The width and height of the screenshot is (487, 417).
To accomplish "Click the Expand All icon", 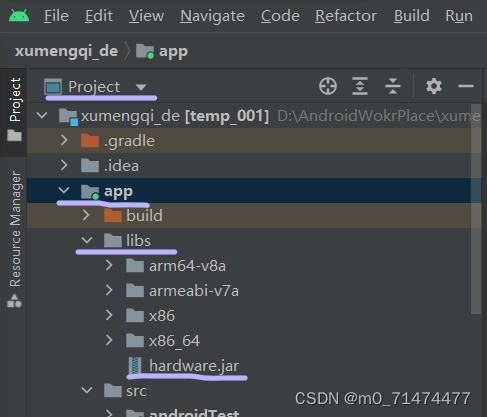I will tap(360, 86).
